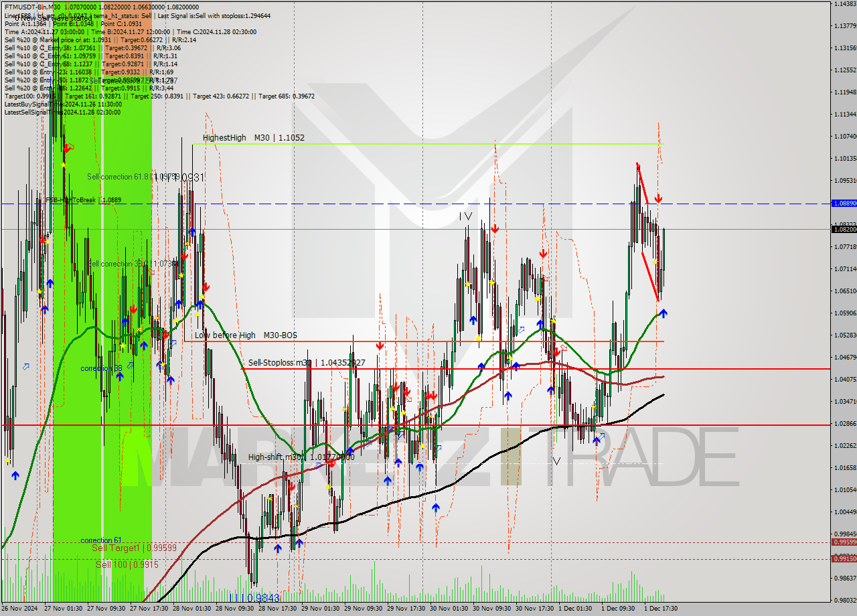Viewport: 857px width, 616px height.
Task: Click the 1.14383 price axis value
Action: 845,4
